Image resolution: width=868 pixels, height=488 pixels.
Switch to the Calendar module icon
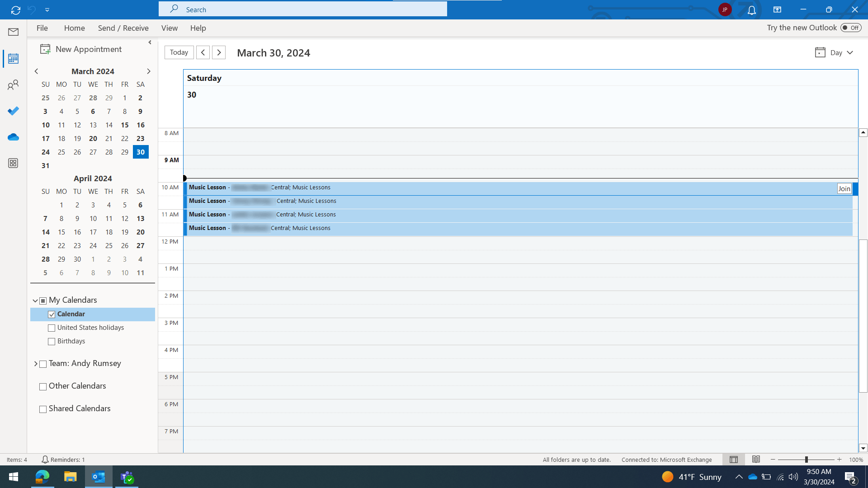13,59
